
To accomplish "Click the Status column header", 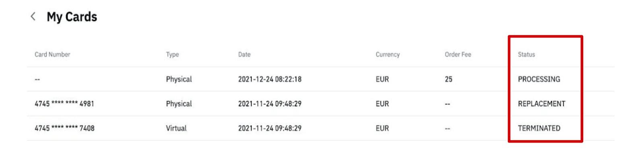I will [x=526, y=54].
